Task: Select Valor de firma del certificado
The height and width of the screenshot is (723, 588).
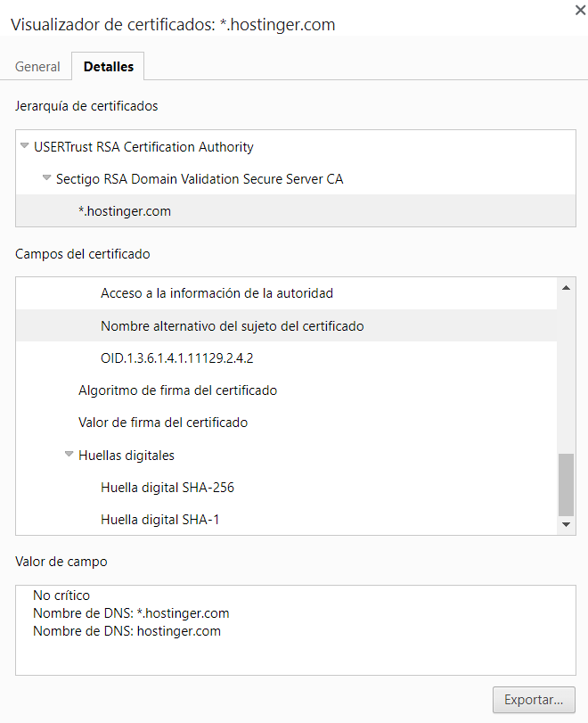Action: pyautogui.click(x=163, y=423)
